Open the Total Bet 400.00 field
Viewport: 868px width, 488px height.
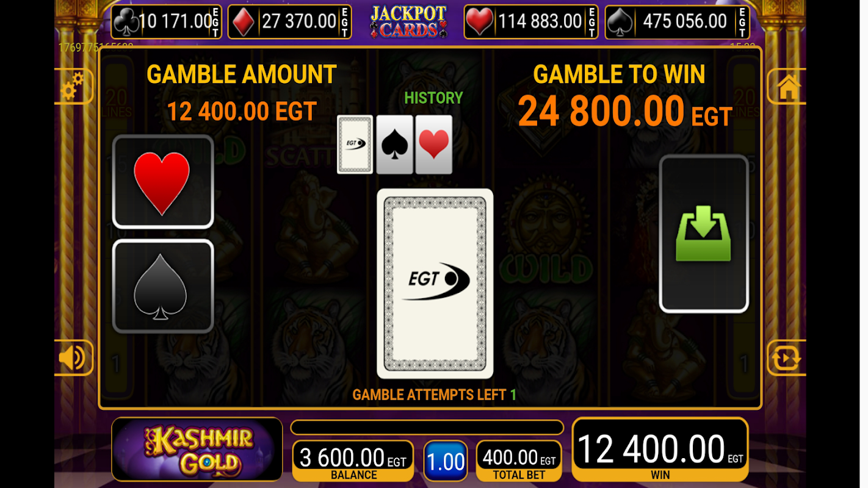[x=519, y=462]
